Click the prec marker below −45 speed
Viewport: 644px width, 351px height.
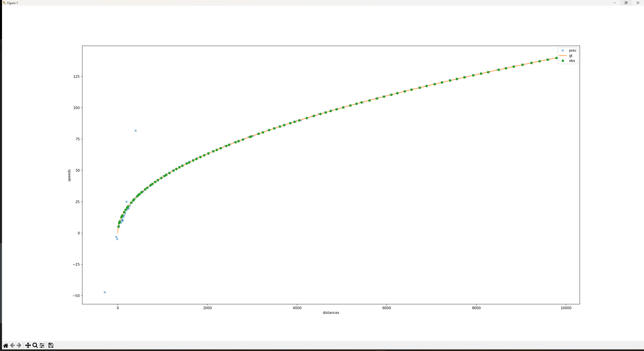tap(105, 292)
